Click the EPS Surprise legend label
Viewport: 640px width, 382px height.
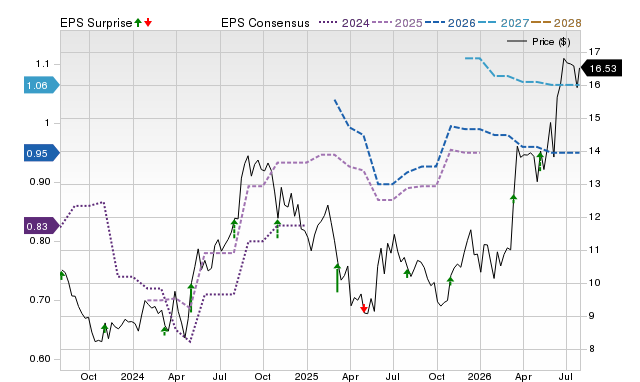coord(96,23)
